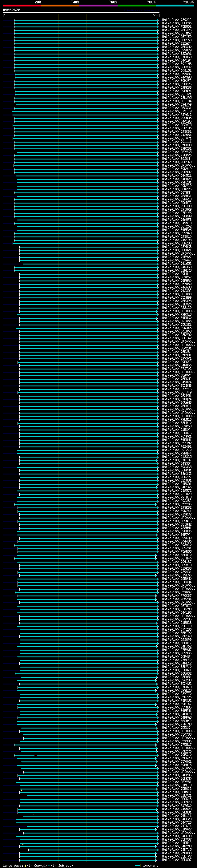Click the UniRef100_Q5XH99 label
The image size is (197, 868).
click(x=177, y=297)
